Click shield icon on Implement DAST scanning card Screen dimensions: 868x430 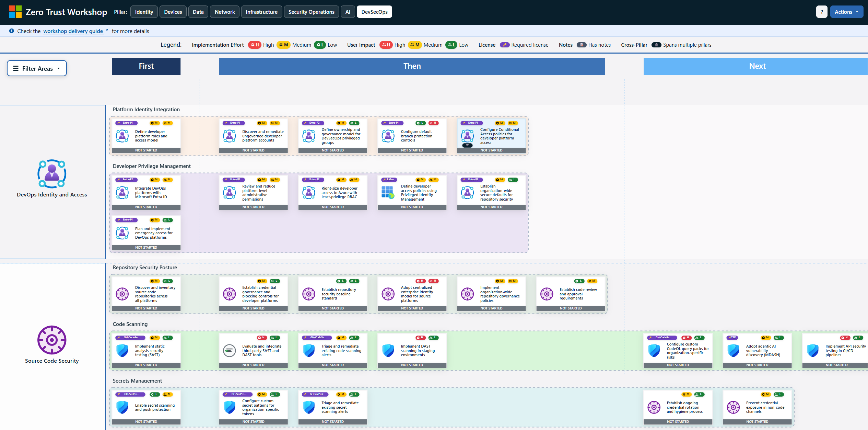[388, 351]
